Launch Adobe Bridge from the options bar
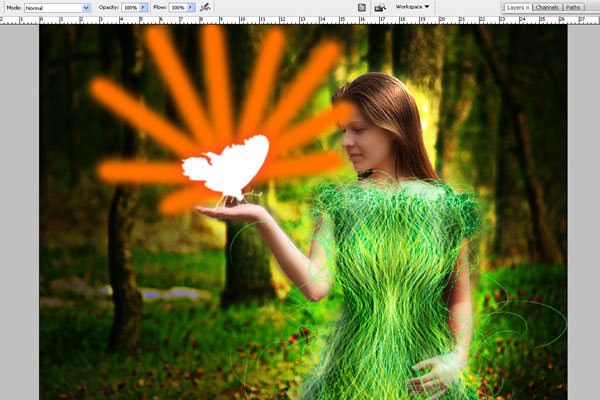600x400 pixels. pyautogui.click(x=380, y=7)
